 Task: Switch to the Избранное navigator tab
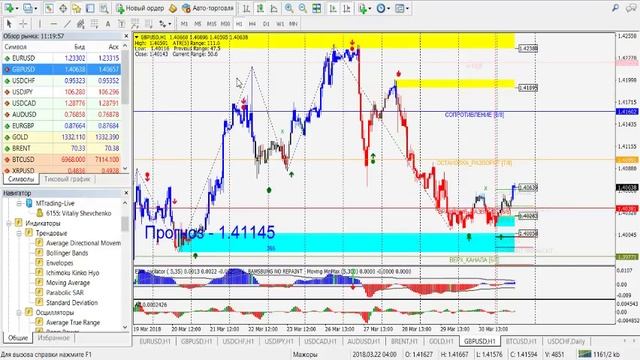(53, 338)
